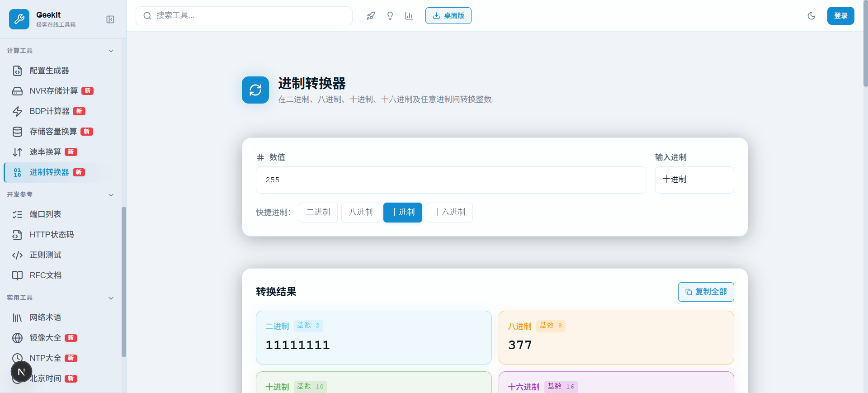The height and width of the screenshot is (393, 868).
Task: Open the 输入进制 dropdown showing 十进制
Action: tap(694, 180)
